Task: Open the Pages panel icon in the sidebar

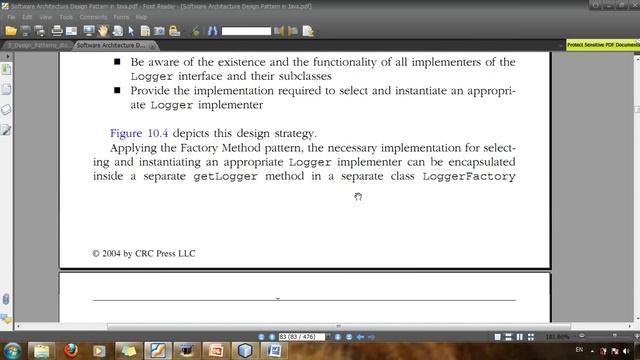Action: (x=6, y=89)
